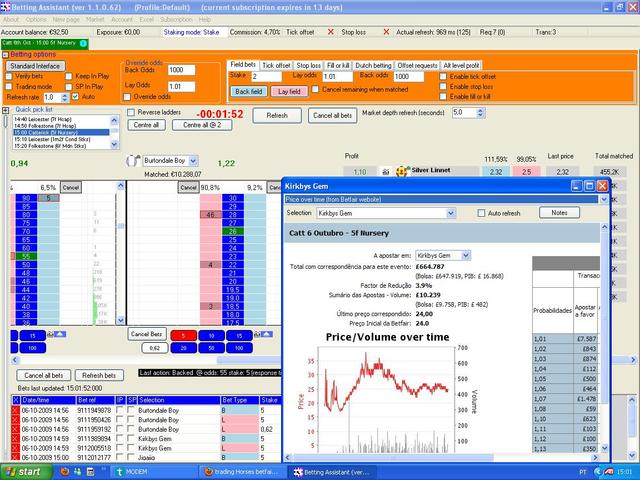640x480 pixels.
Task: Select the red 5 stake button
Action: [183, 336]
